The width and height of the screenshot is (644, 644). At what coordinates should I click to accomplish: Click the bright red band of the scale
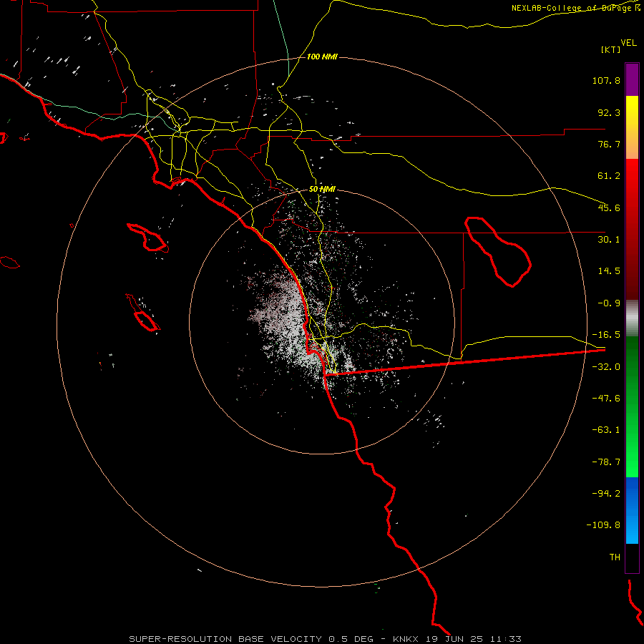click(632, 229)
